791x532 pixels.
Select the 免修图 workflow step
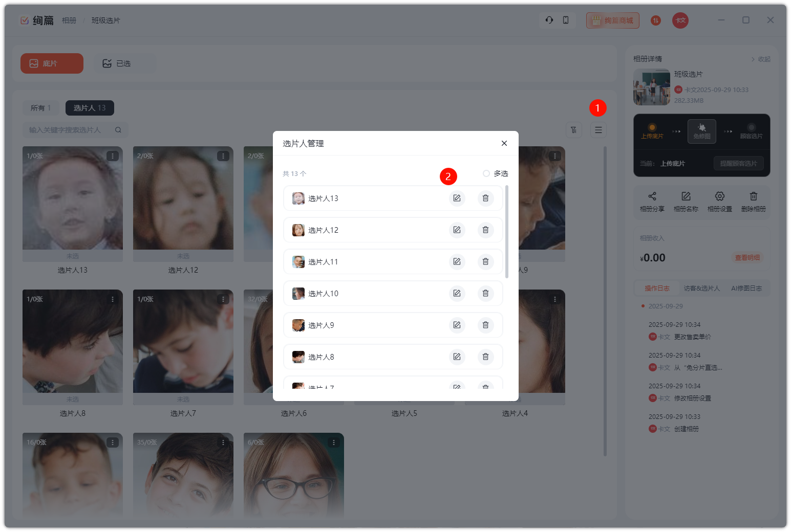point(701,131)
